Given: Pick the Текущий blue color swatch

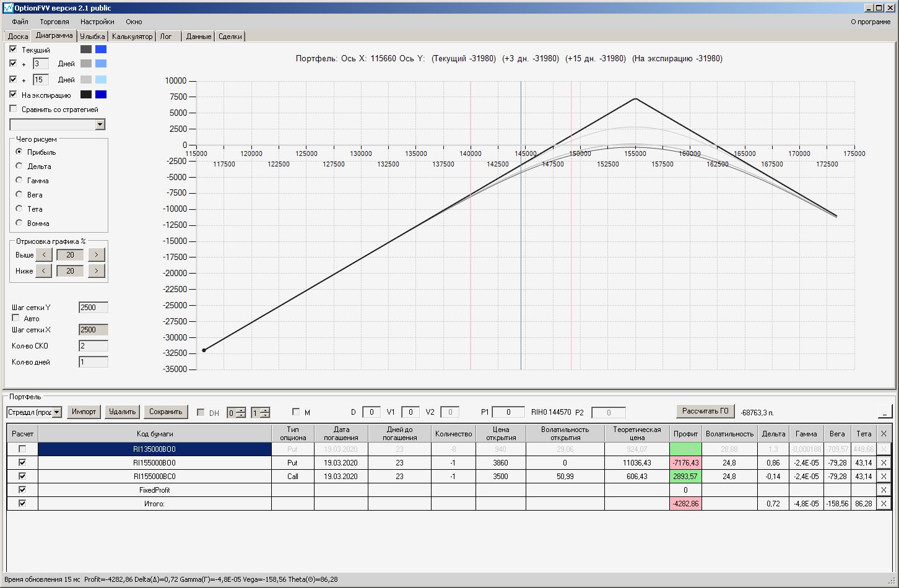Looking at the screenshot, I should [x=101, y=50].
